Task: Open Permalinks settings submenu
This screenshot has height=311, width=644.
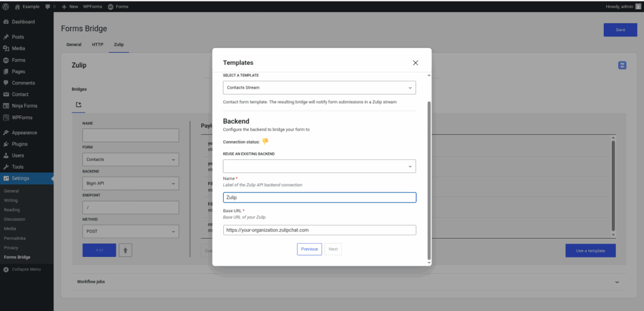Action: pos(14,238)
